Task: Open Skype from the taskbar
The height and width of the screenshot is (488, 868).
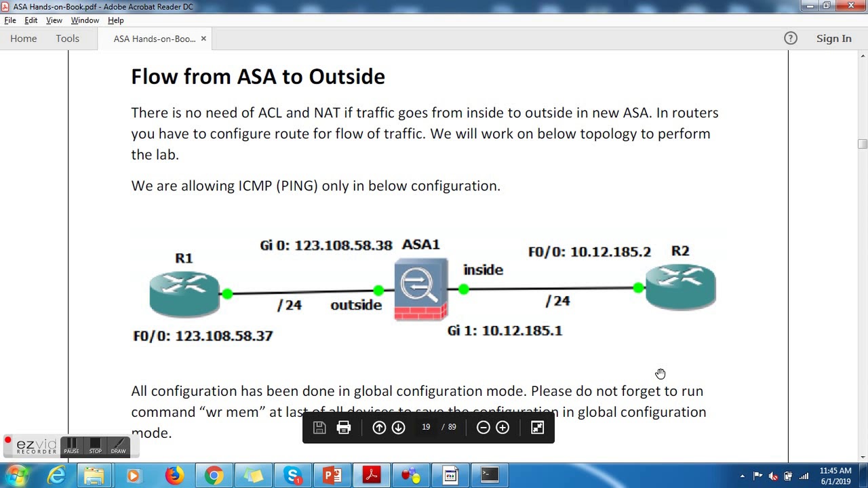Action: 293,476
